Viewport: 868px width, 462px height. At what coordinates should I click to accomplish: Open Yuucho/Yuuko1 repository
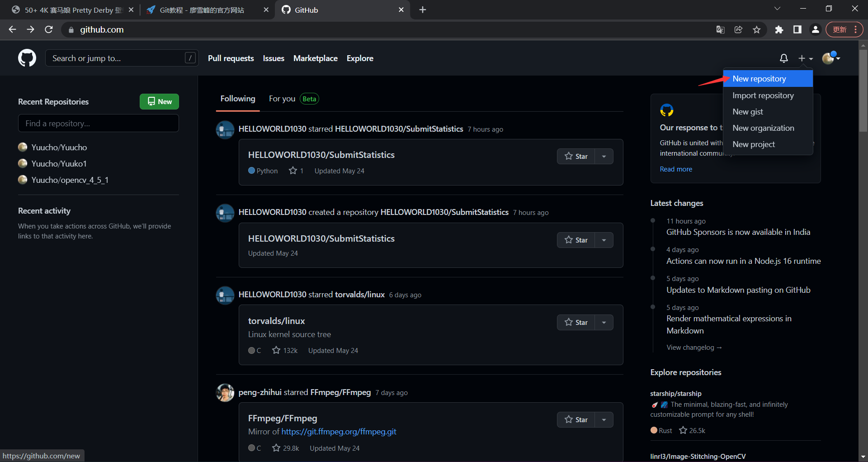pos(59,163)
